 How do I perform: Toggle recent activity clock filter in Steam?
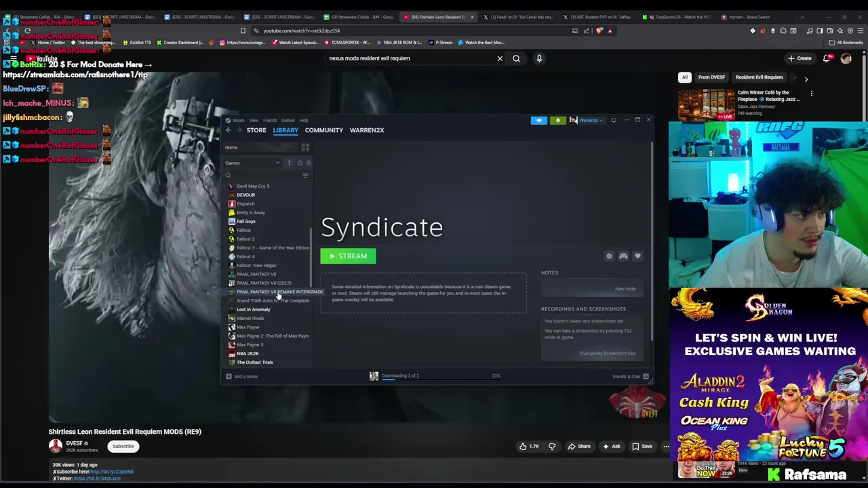pos(300,163)
